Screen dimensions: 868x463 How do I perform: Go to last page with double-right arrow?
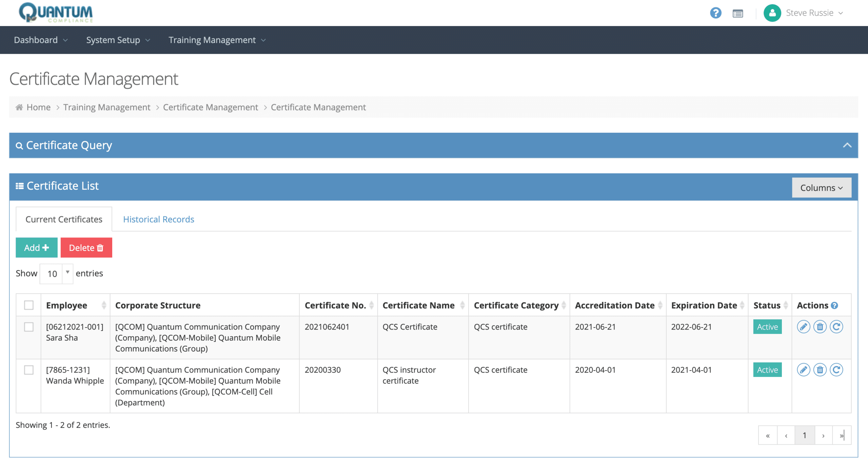pyautogui.click(x=842, y=436)
